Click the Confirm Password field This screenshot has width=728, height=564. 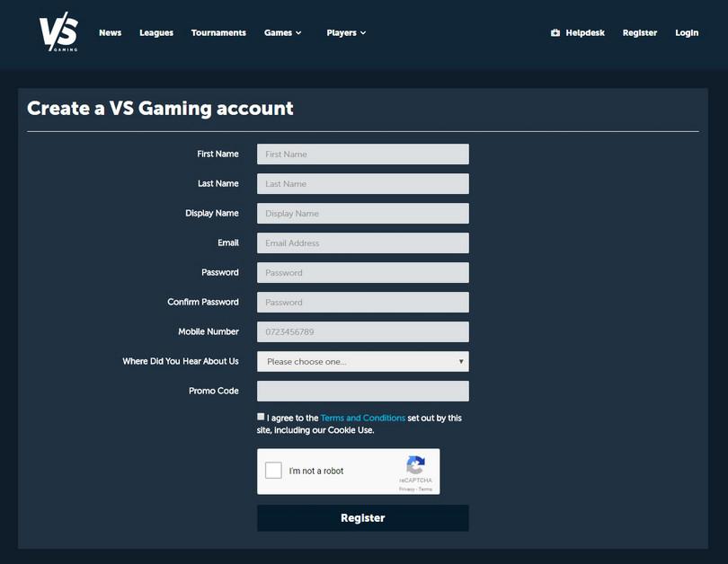(x=362, y=303)
